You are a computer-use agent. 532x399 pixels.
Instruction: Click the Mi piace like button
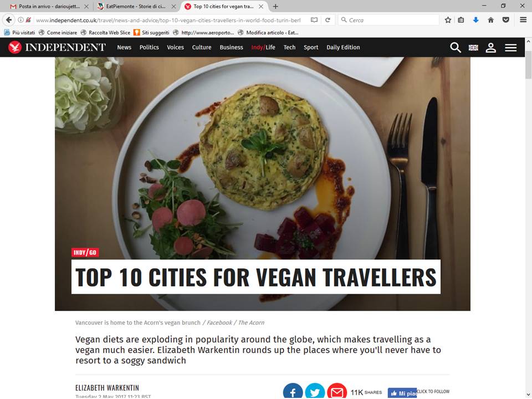[402, 393]
